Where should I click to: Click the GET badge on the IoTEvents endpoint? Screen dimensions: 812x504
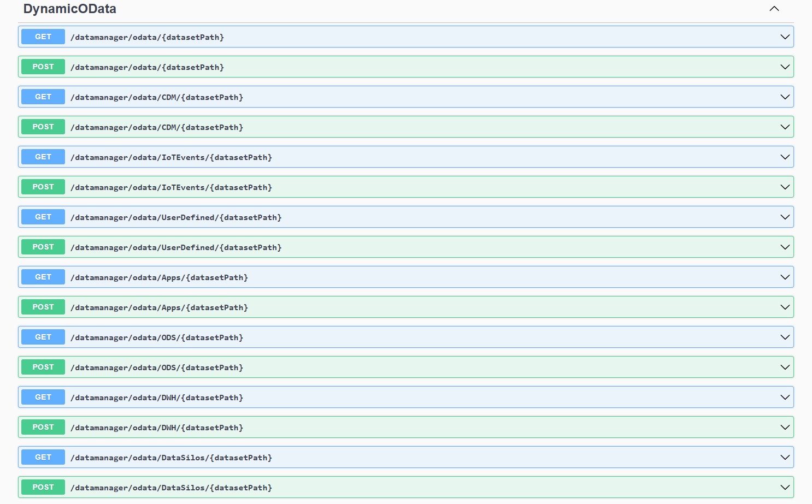tap(43, 157)
